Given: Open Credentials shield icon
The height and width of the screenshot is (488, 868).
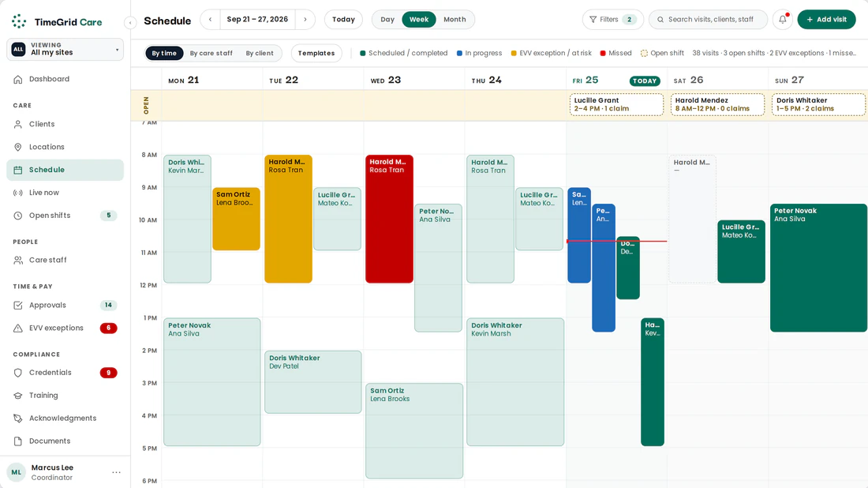Looking at the screenshot, I should (x=17, y=373).
